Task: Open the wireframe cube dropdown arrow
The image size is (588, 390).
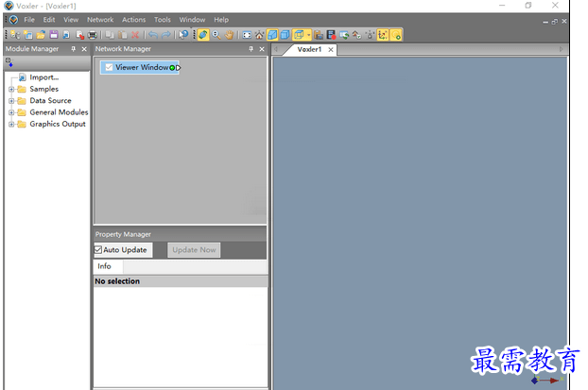Action: pyautogui.click(x=308, y=35)
